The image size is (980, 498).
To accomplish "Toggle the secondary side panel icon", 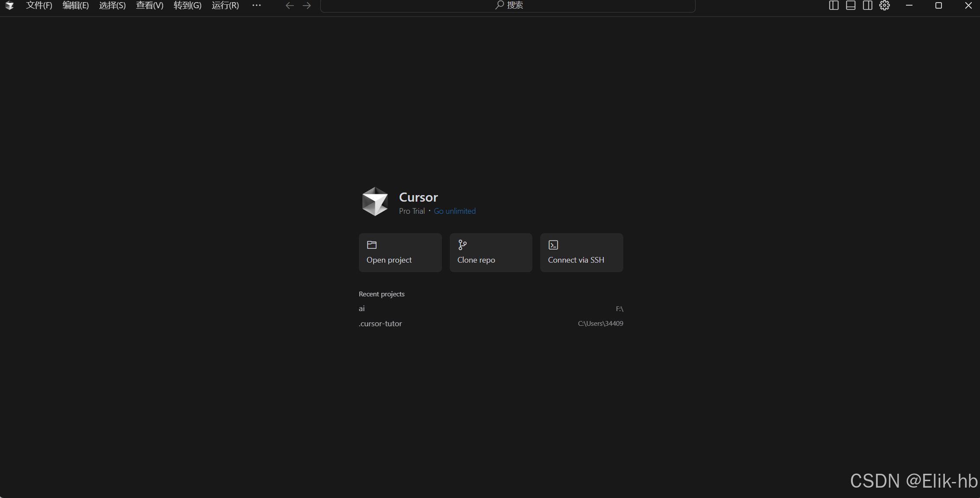I will 867,6.
